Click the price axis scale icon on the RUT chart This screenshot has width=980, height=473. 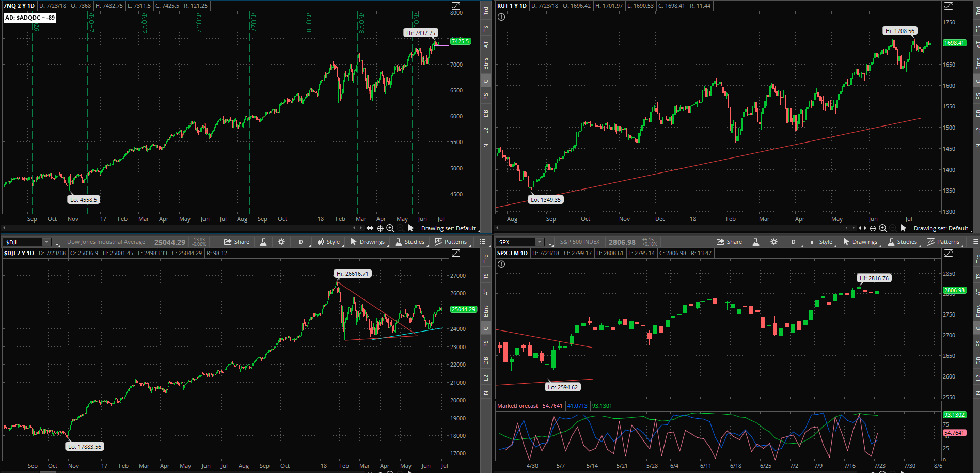point(949,6)
